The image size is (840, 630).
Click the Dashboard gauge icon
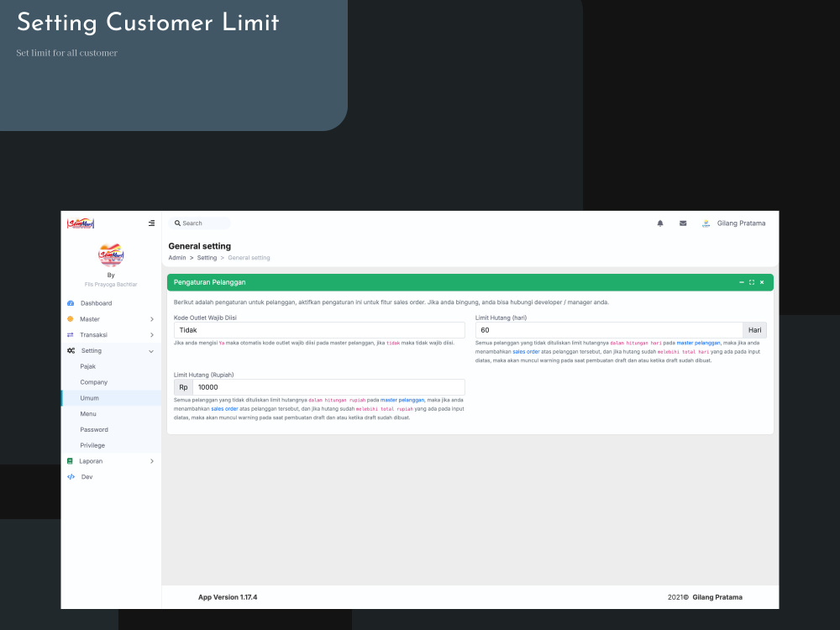71,303
